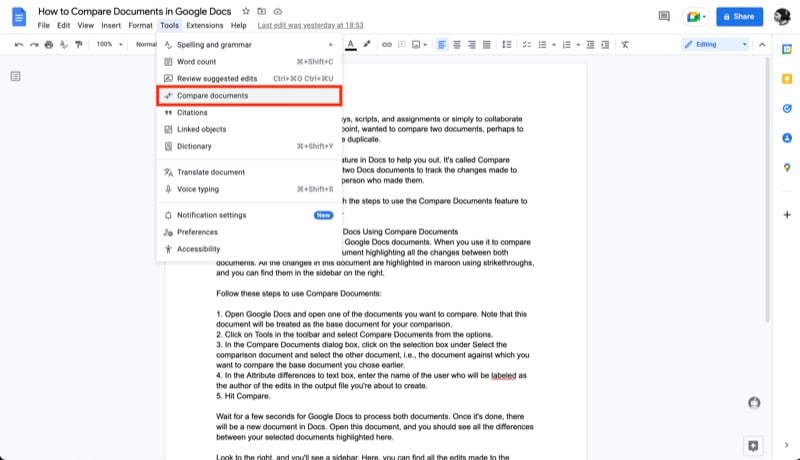Expand numbered list options arrow
Screen dimensions: 800x460
[x=578, y=45]
